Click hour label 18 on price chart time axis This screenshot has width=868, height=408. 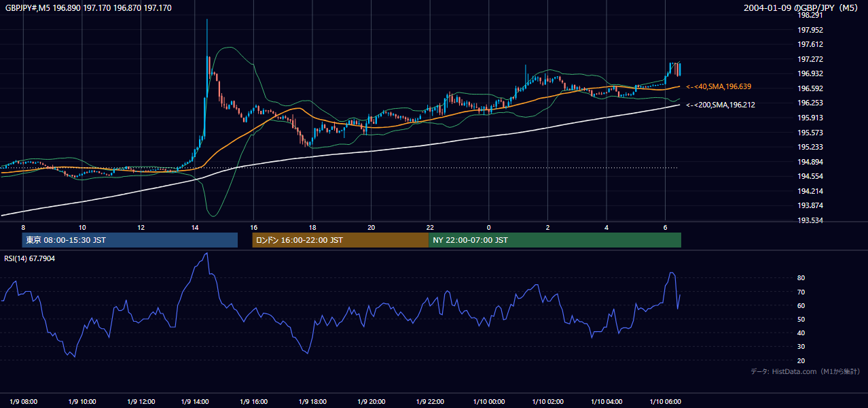[x=312, y=227]
